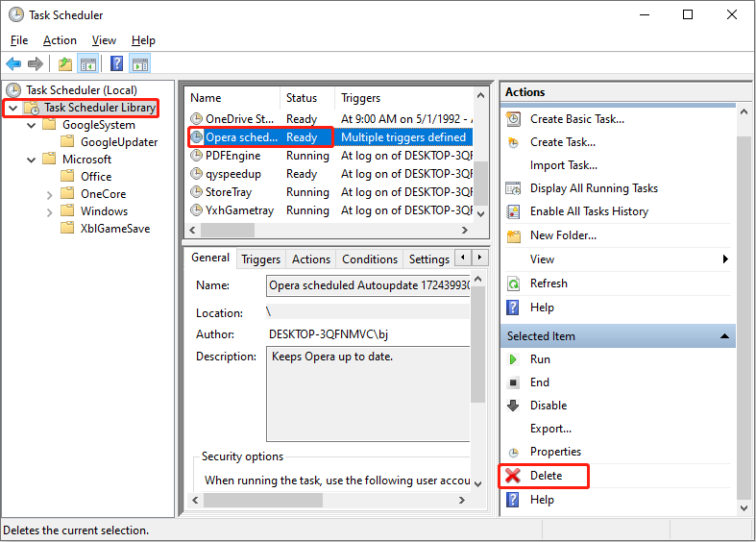Click the Disable action label

click(549, 406)
